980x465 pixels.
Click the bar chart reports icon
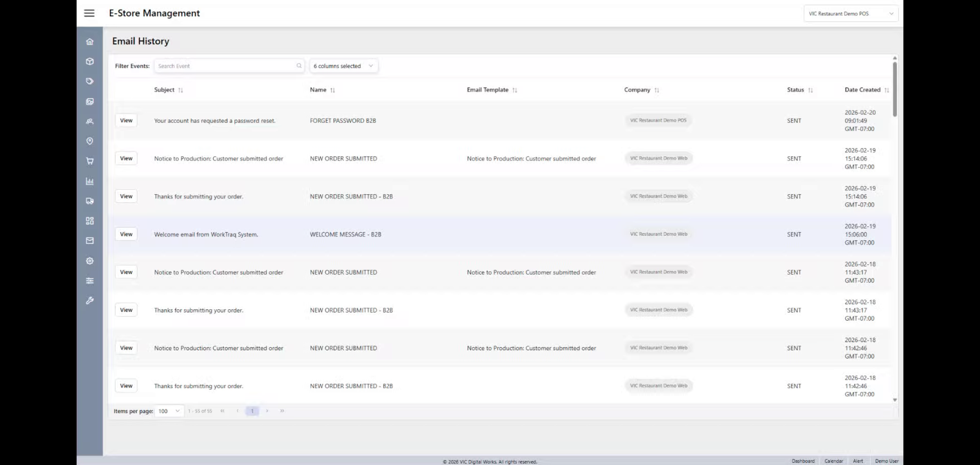pyautogui.click(x=90, y=181)
